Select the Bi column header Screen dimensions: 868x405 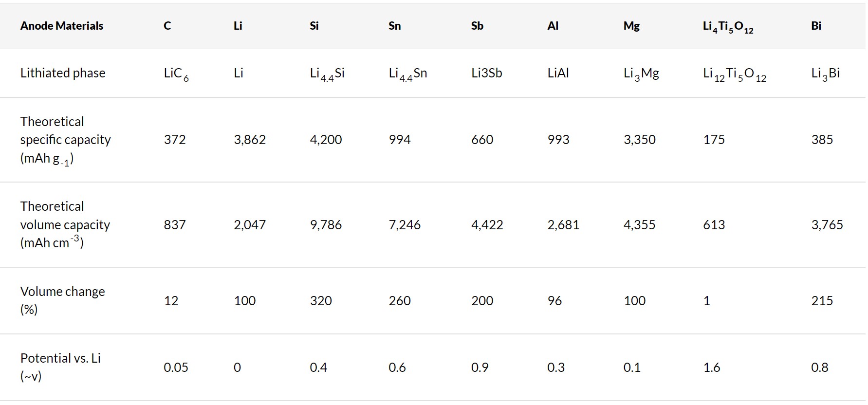click(x=816, y=26)
